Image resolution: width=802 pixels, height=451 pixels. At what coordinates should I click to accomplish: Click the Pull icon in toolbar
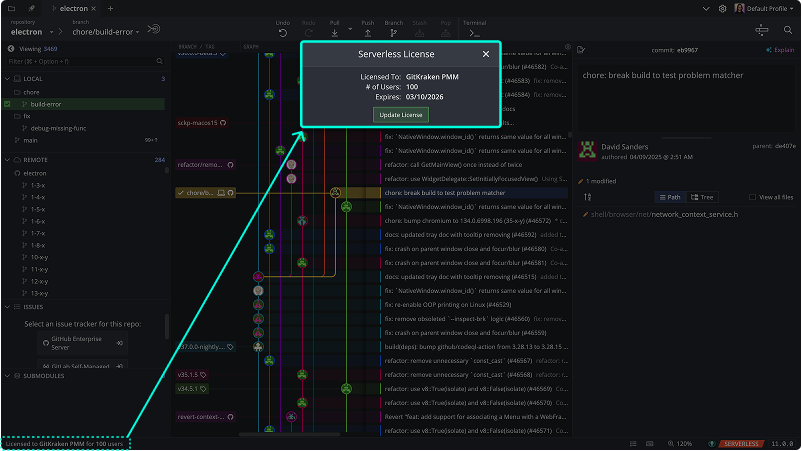coord(334,33)
